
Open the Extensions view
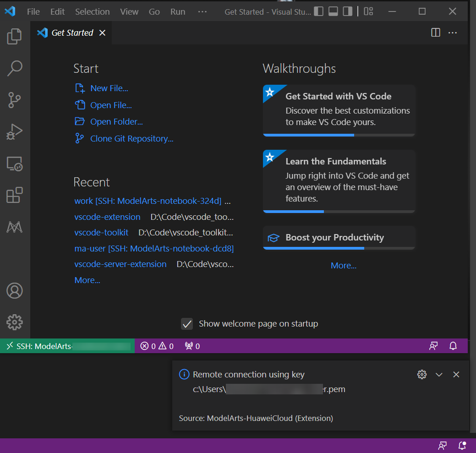click(14, 195)
